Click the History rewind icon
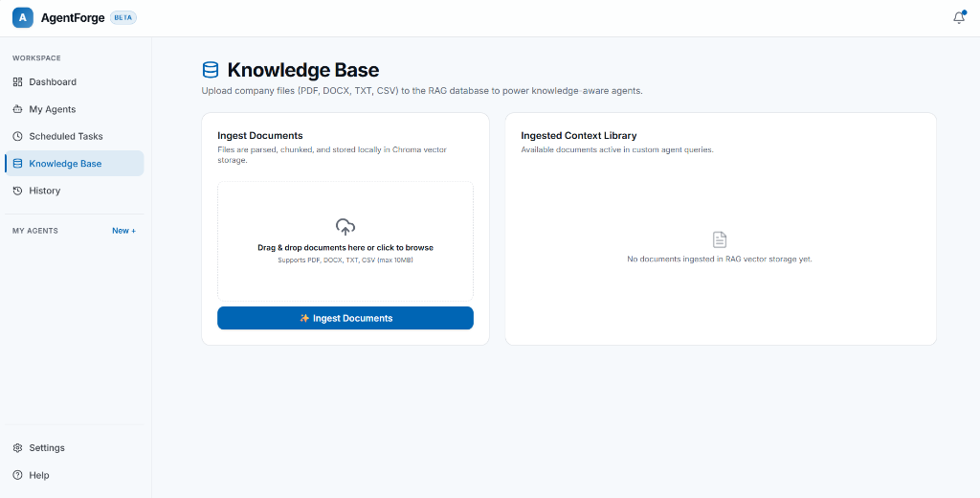Screen dimensions: 980x498 [17, 191]
